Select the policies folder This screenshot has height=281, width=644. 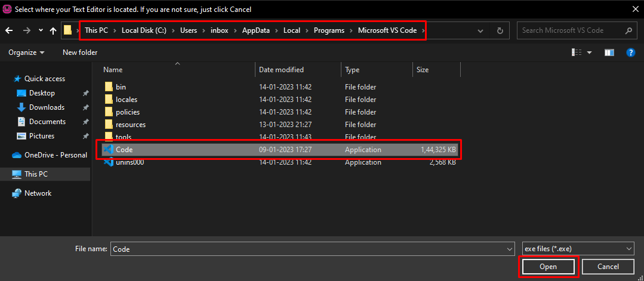point(128,112)
